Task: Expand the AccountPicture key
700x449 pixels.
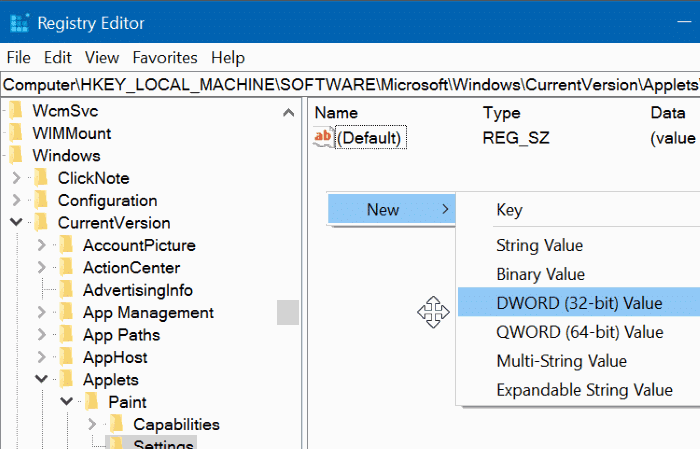Action: point(42,245)
